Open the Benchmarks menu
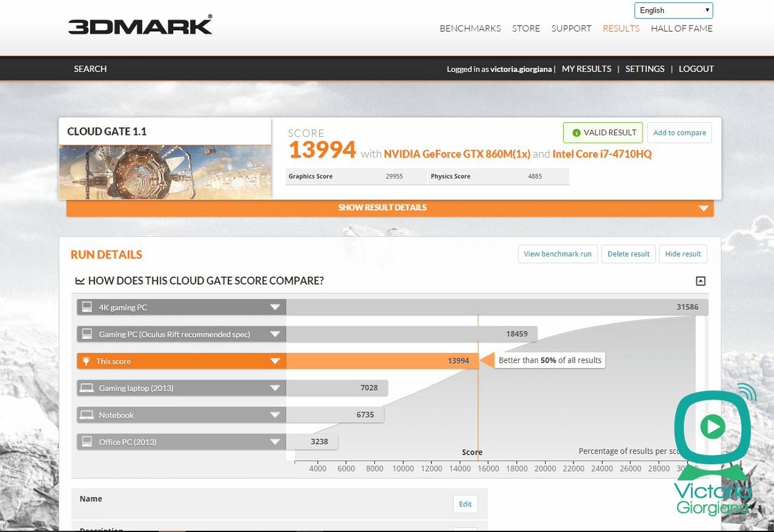Screen dimensions: 774x532 point(470,28)
